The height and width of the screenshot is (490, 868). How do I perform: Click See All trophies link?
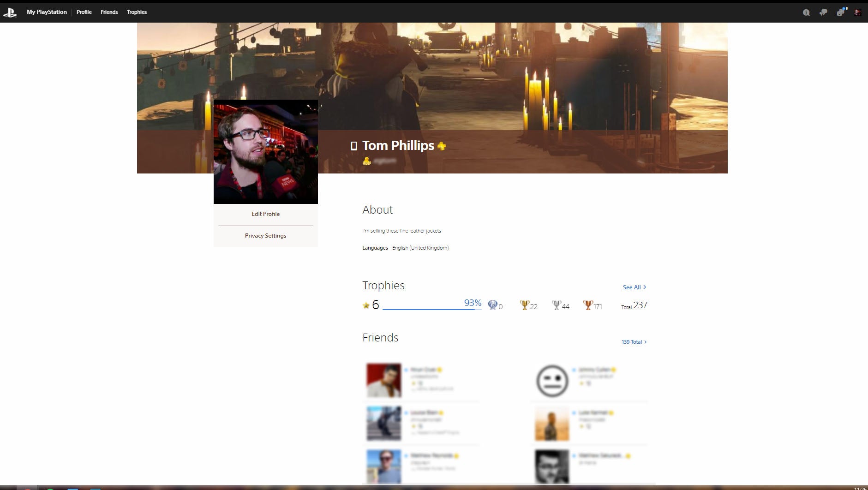tap(635, 287)
